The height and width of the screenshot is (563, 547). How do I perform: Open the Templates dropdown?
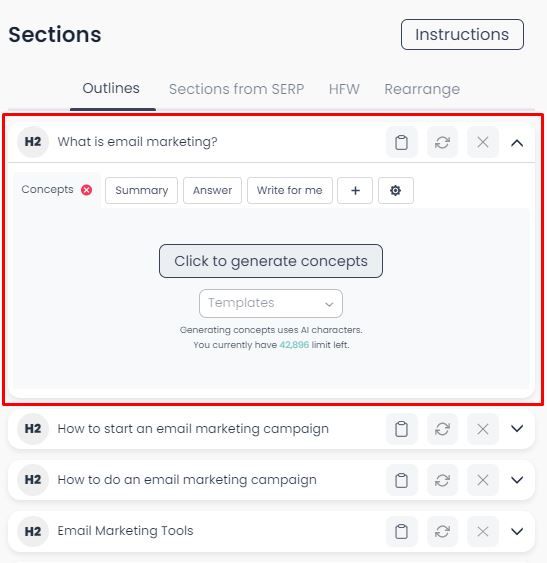coord(271,303)
